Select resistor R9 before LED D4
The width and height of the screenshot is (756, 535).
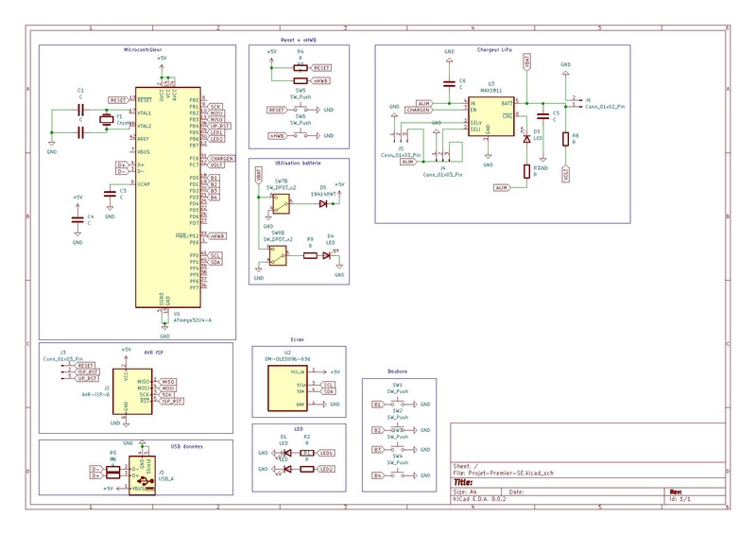(x=310, y=255)
